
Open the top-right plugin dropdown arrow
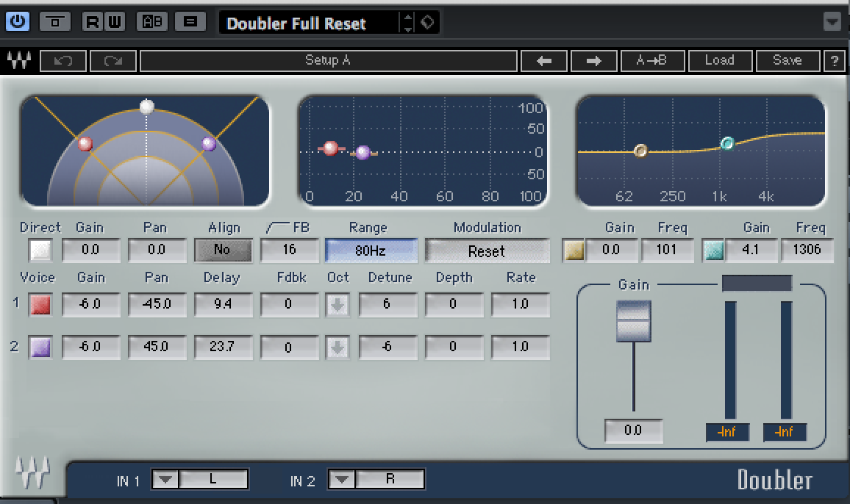[x=832, y=22]
